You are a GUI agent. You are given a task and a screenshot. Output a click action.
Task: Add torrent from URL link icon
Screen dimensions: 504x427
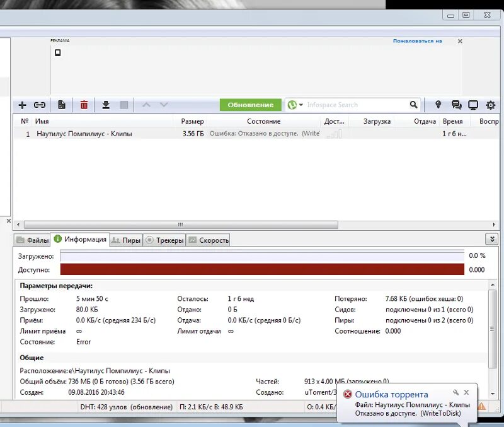click(40, 105)
